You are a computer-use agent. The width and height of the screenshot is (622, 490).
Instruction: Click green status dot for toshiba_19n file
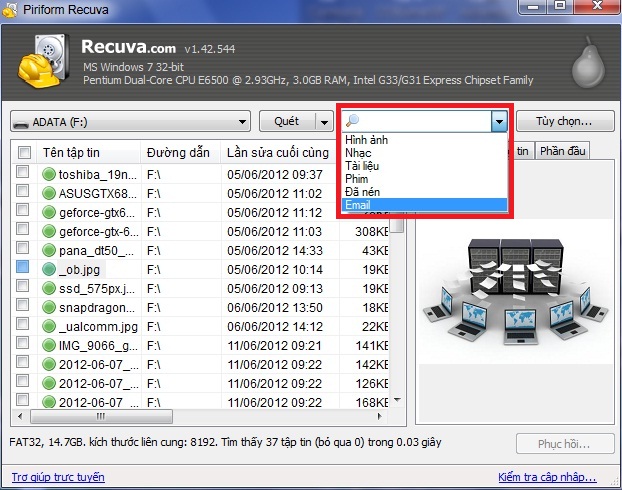point(48,174)
